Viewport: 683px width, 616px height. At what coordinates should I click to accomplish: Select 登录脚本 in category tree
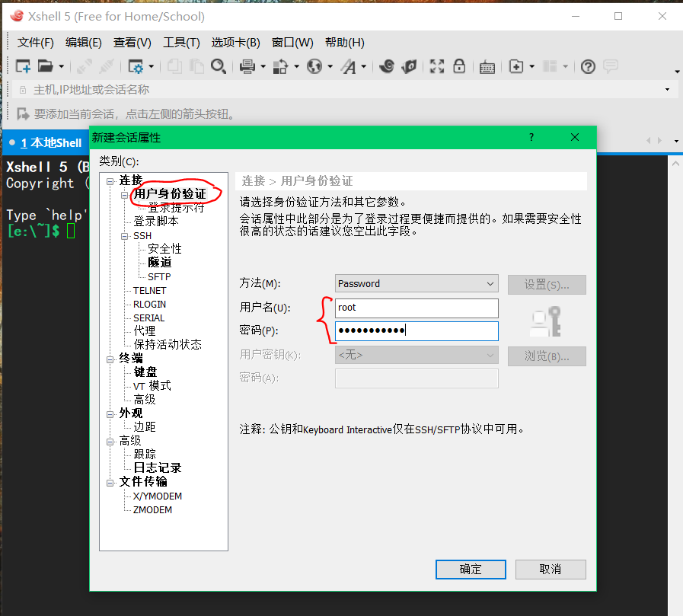[156, 222]
